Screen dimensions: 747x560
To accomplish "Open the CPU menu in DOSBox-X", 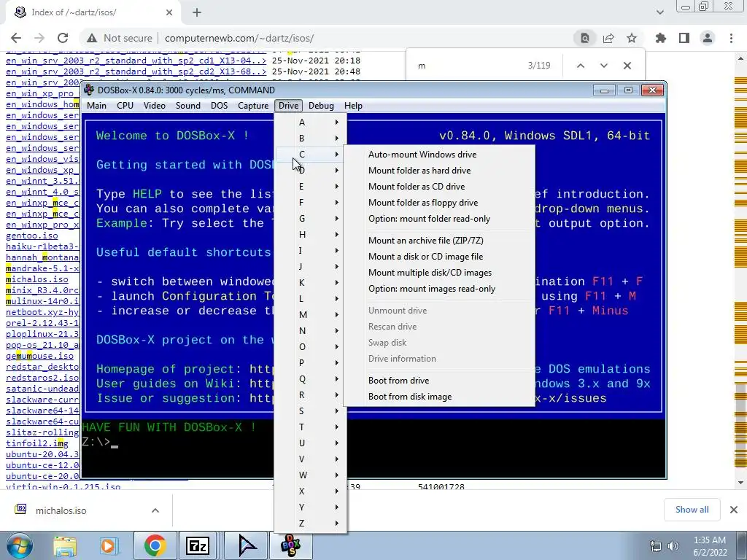I will pyautogui.click(x=125, y=106).
